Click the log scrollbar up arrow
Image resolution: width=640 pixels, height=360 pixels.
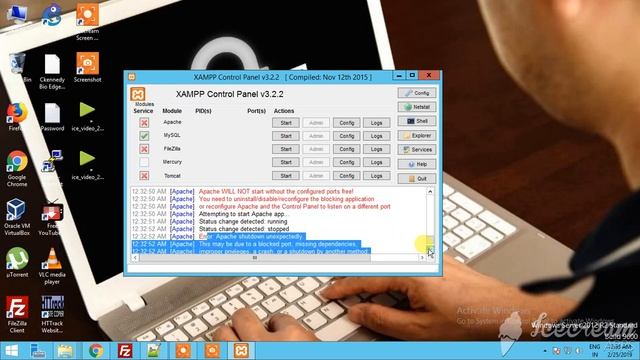(x=430, y=191)
